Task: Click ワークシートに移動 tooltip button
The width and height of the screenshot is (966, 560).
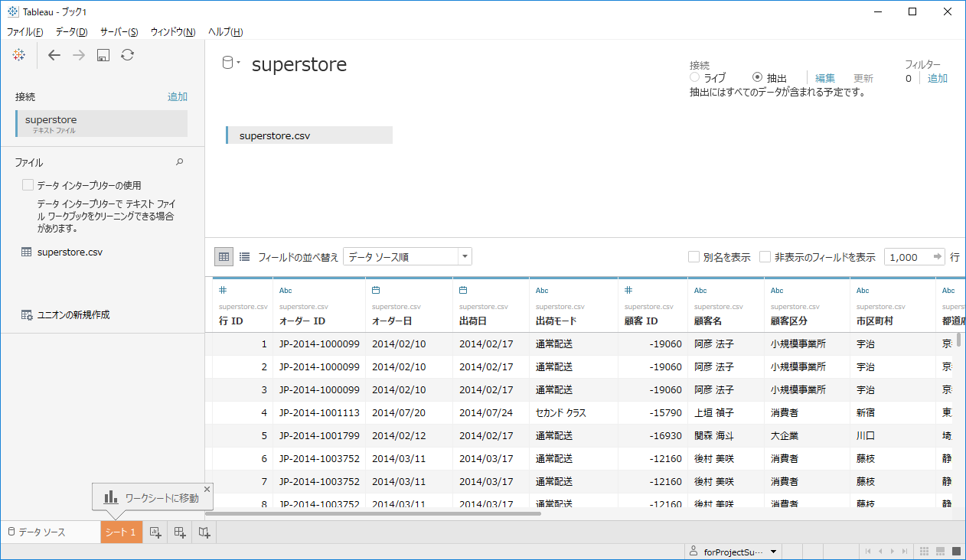Action: click(152, 498)
